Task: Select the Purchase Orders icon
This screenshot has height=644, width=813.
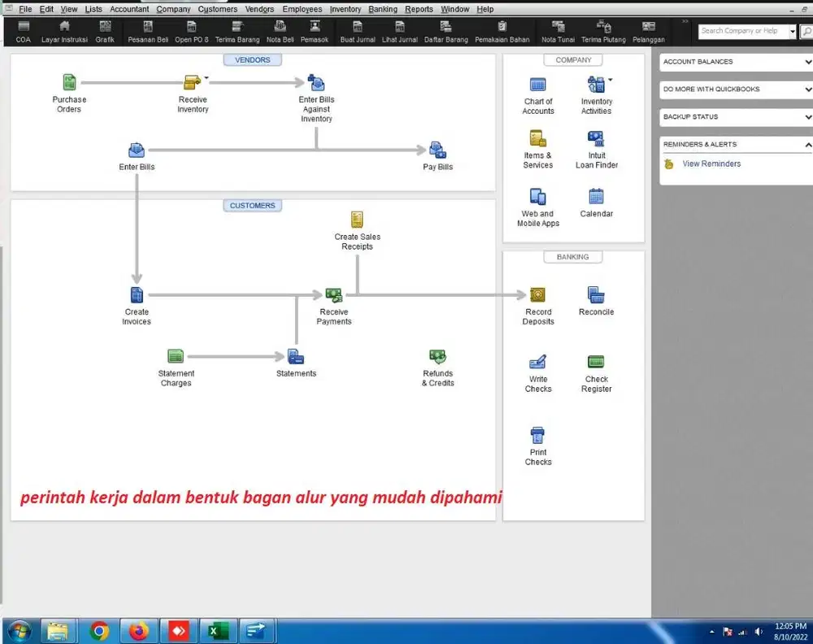Action: point(69,84)
